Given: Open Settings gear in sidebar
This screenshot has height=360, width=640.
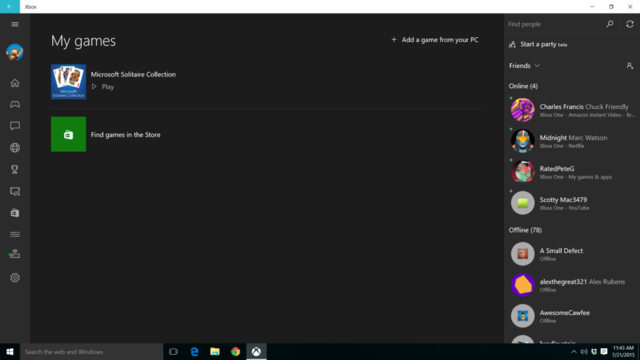Looking at the screenshot, I should coord(15,278).
